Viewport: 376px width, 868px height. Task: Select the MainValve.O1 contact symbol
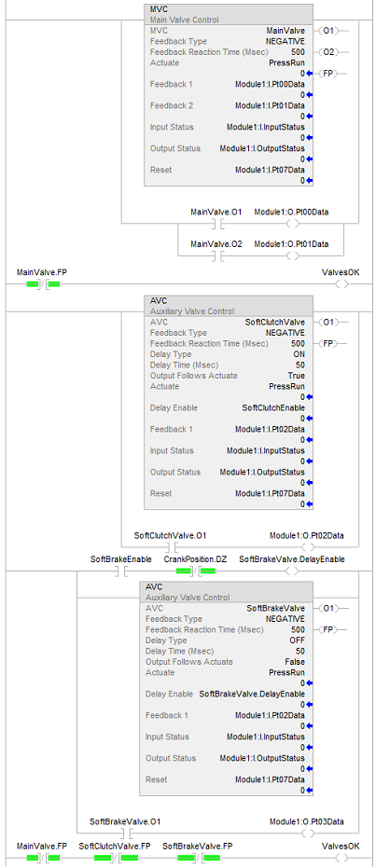[216, 224]
